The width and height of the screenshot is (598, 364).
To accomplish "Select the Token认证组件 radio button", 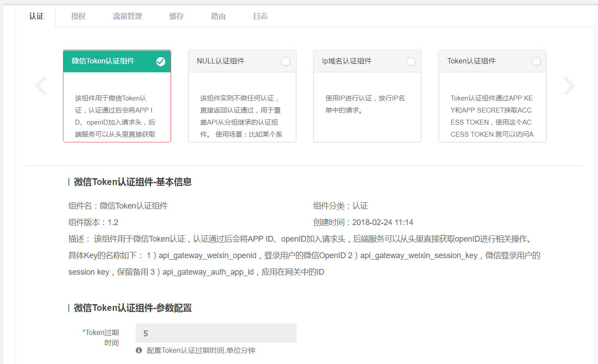I will 536,62.
